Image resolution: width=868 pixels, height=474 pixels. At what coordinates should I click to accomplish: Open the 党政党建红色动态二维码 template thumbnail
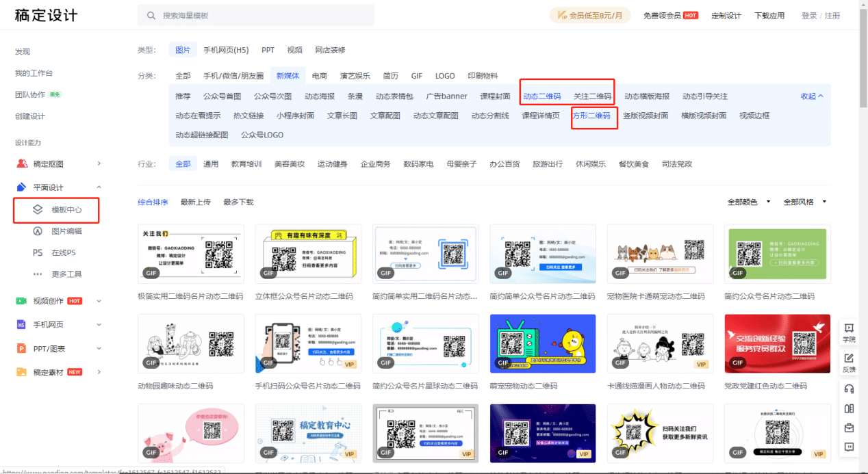click(778, 343)
